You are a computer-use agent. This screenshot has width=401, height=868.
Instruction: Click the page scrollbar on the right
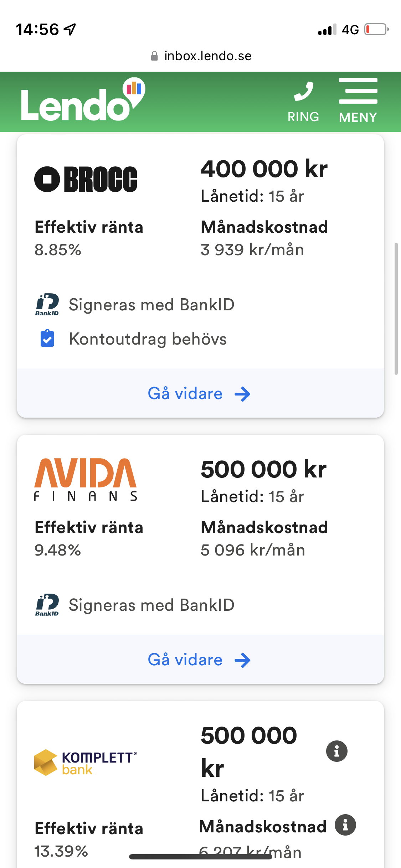[396, 309]
